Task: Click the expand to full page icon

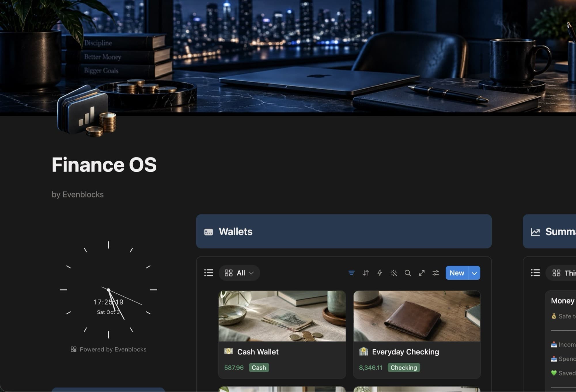Action: point(422,273)
